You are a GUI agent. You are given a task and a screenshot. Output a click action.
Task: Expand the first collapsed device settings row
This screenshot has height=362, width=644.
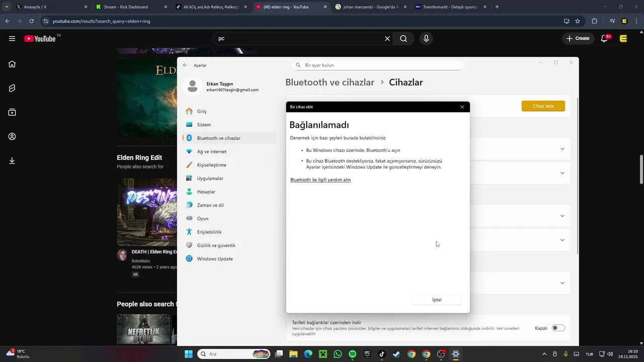(562, 149)
